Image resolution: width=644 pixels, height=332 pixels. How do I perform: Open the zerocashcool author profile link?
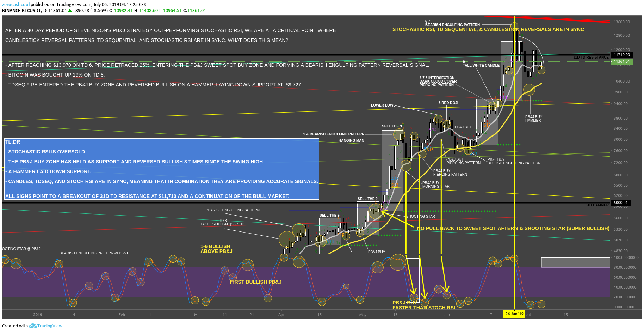pyautogui.click(x=16, y=4)
